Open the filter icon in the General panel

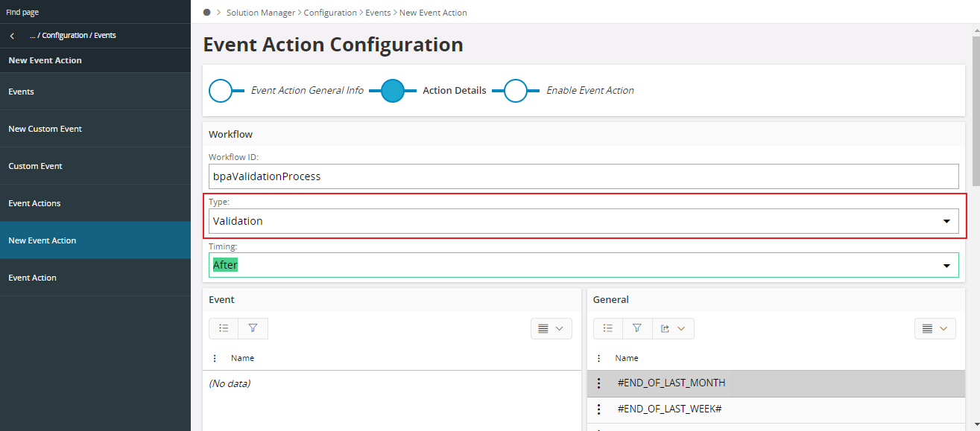coord(636,328)
